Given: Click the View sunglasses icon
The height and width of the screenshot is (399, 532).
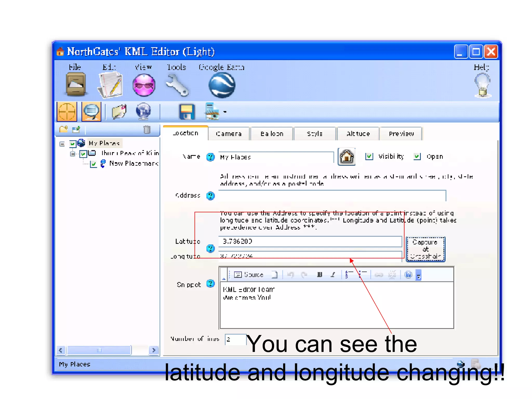Looking at the screenshot, I should click(x=144, y=85).
